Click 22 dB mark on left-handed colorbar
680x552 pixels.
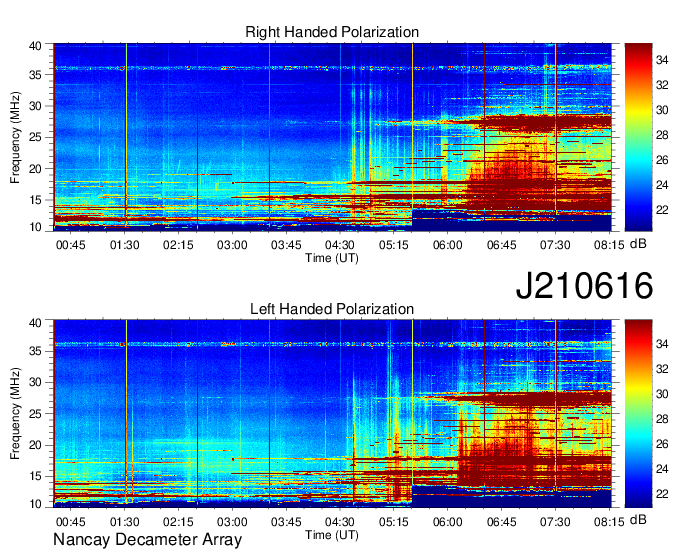point(662,494)
